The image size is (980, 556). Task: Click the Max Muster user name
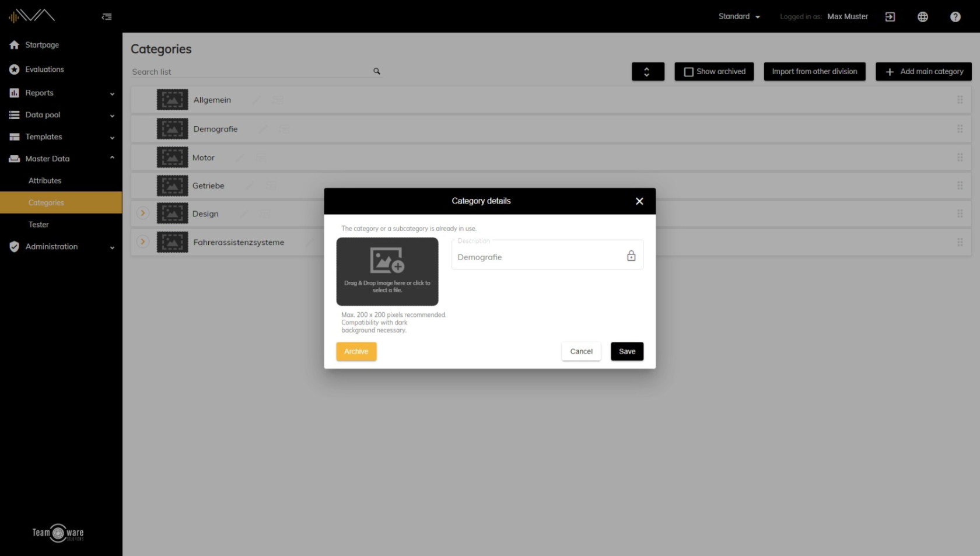[848, 16]
